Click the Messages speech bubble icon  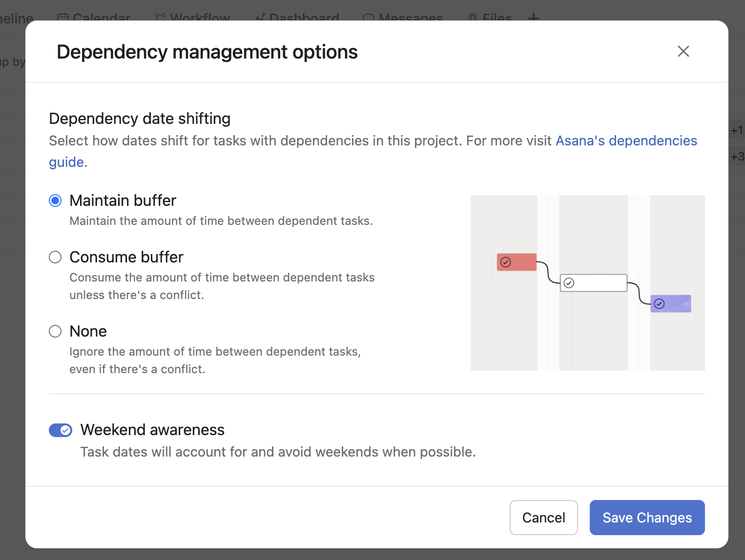[x=368, y=17]
